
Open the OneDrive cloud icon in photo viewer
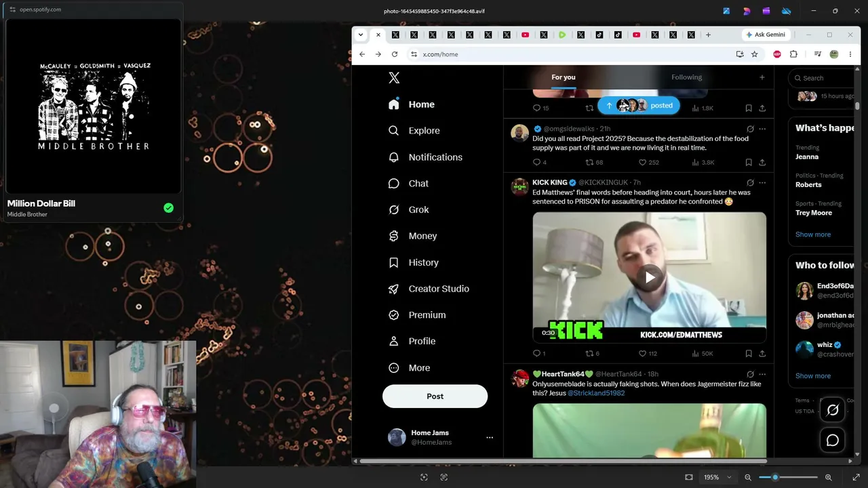click(x=787, y=11)
